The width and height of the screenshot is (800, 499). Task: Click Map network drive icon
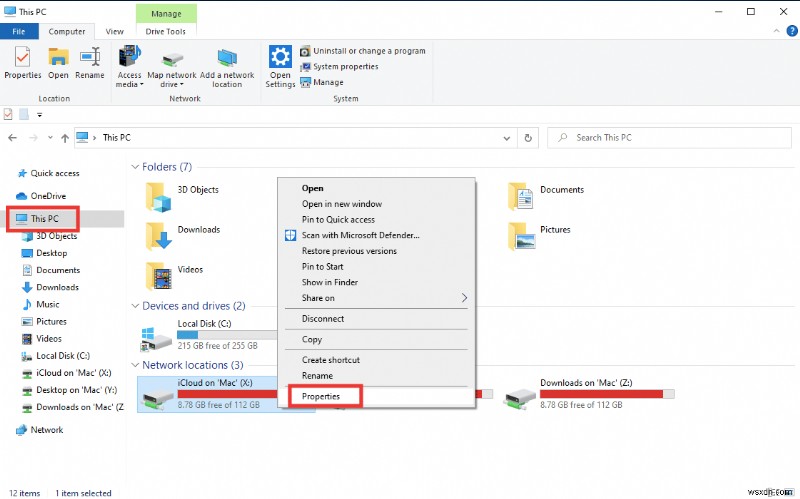point(172,59)
